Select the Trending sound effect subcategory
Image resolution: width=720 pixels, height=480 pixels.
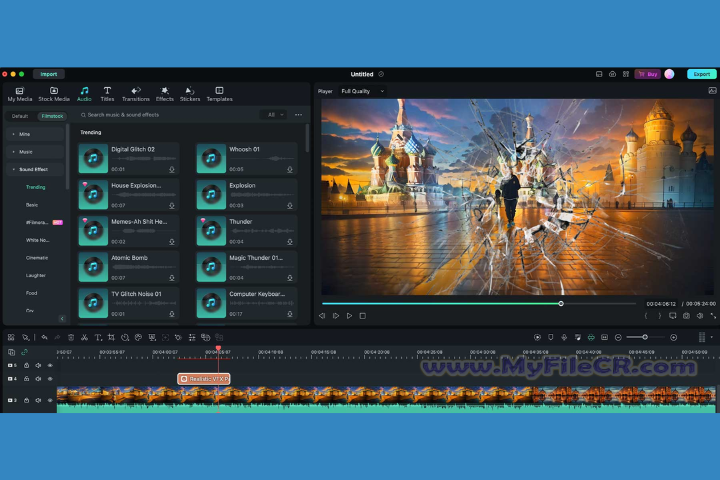point(35,187)
